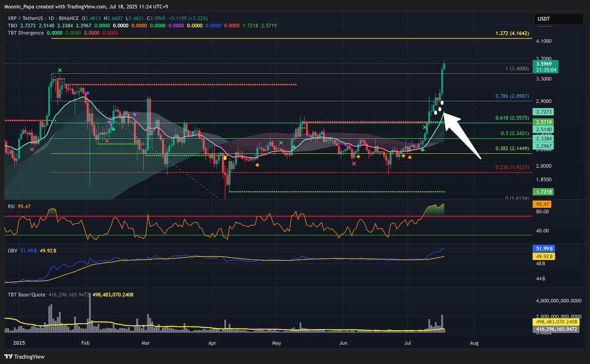Click the yellow 498,483,070.2408 volume tag
590x364 pixels.
[x=557, y=321]
